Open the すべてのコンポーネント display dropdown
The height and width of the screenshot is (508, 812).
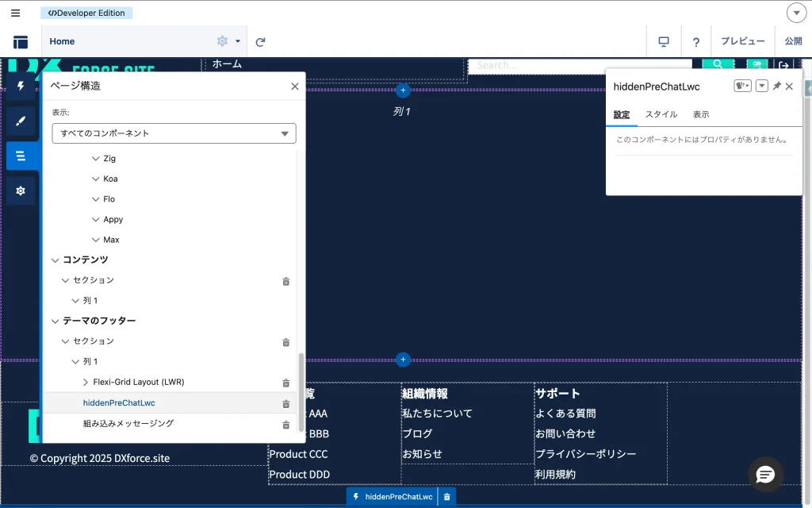[174, 133]
